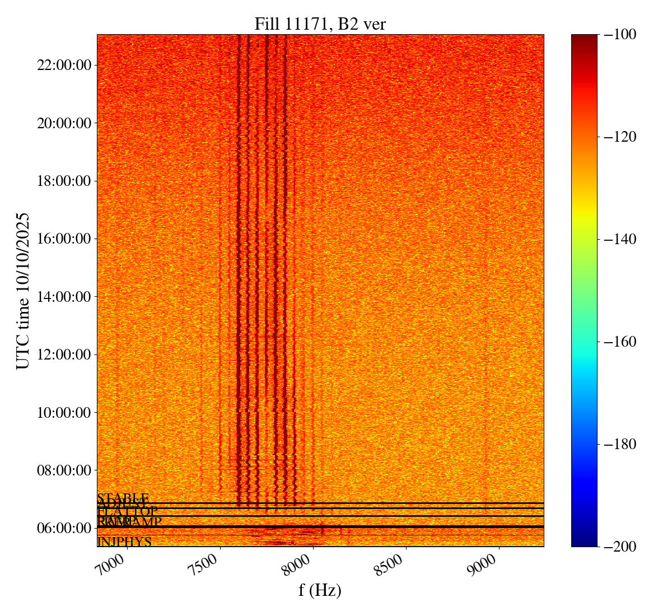
Task: Select the 22:00:00 time tick label
Action: click(64, 66)
